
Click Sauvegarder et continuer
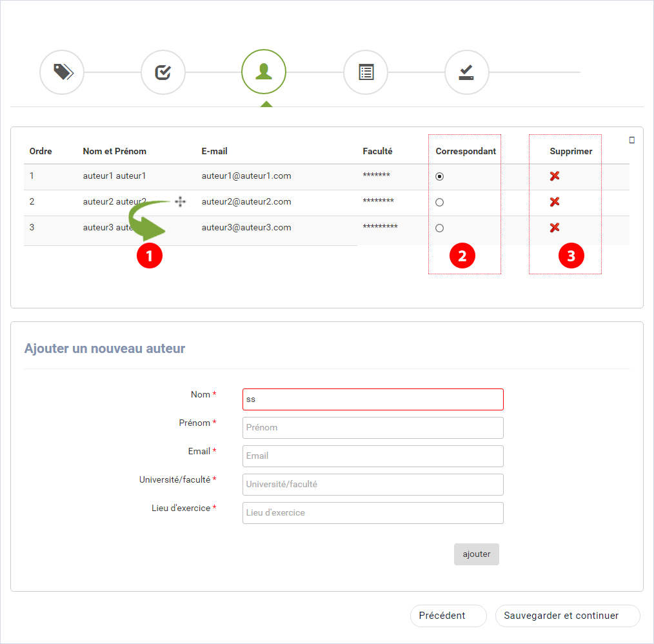tap(568, 616)
